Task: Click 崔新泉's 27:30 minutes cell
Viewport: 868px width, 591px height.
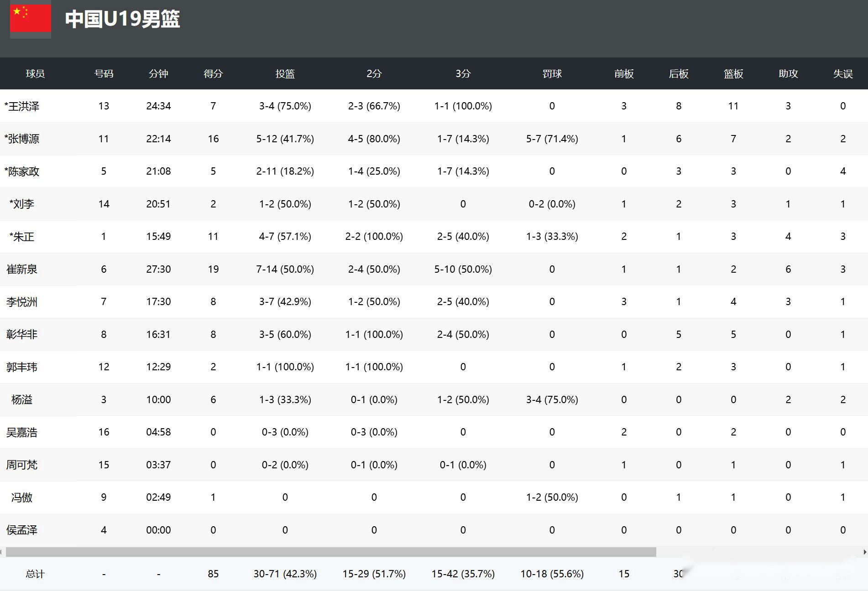Action: [x=158, y=269]
